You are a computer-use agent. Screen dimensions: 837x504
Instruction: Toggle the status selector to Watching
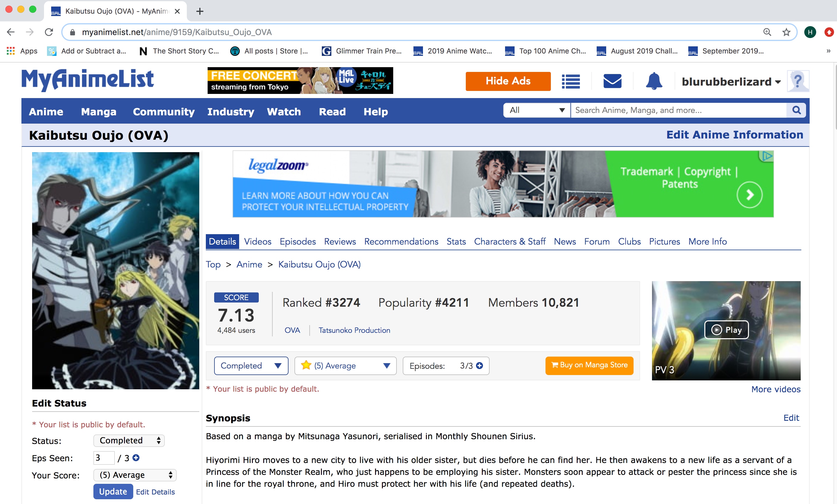(249, 365)
